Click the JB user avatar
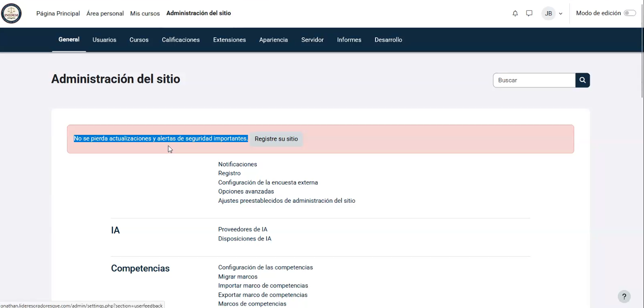Viewport: 644px width, 308px height. [x=549, y=14]
